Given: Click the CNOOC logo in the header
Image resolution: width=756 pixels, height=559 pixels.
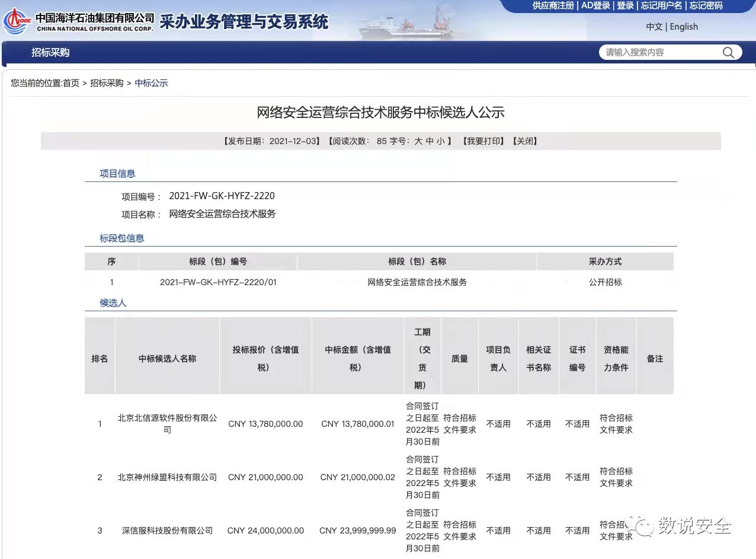Looking at the screenshot, I should [18, 21].
